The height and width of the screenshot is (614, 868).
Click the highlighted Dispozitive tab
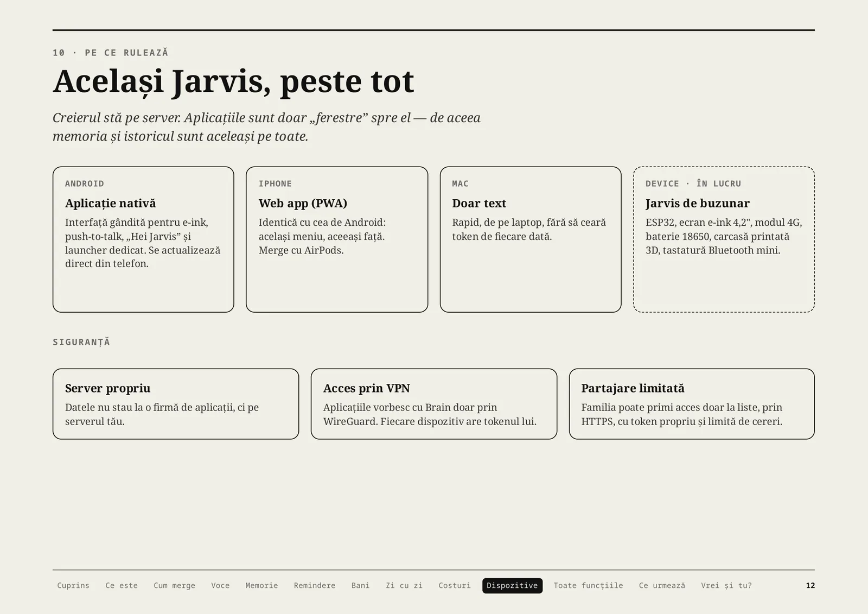coord(512,585)
